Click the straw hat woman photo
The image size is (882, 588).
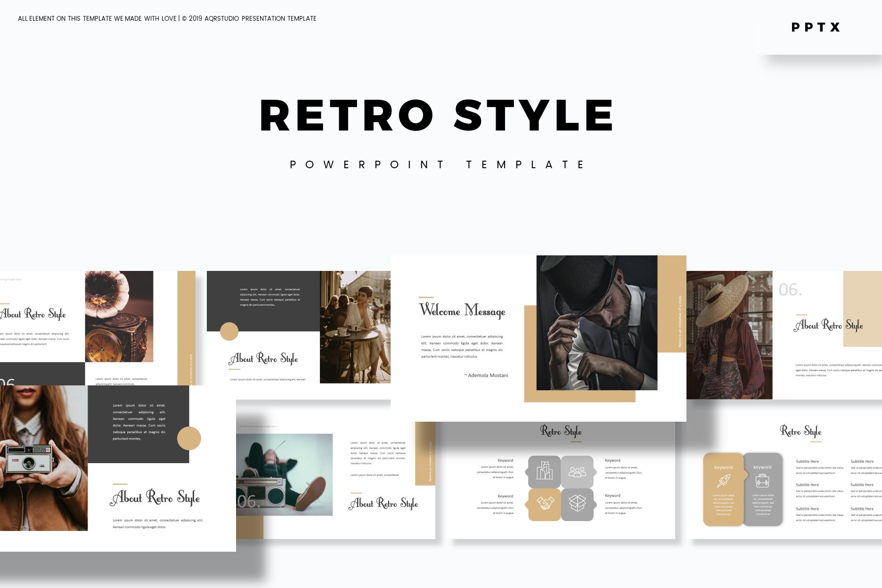pyautogui.click(x=729, y=335)
